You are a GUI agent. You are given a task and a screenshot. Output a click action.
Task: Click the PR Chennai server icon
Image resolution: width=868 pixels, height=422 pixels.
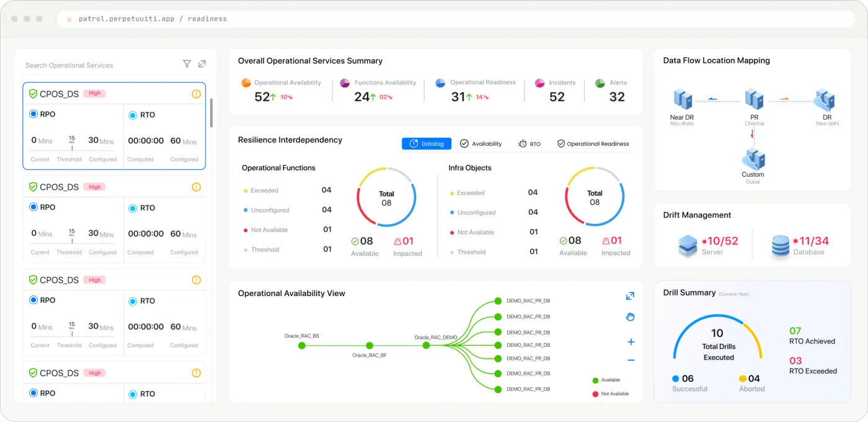754,99
